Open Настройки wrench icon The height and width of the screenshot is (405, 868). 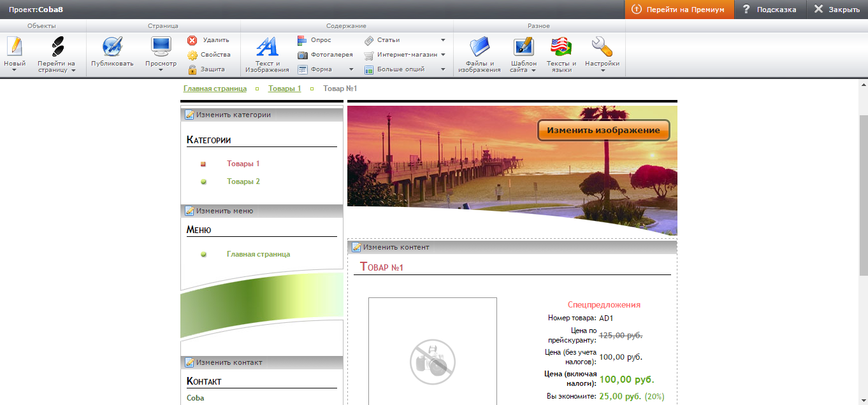[602, 46]
